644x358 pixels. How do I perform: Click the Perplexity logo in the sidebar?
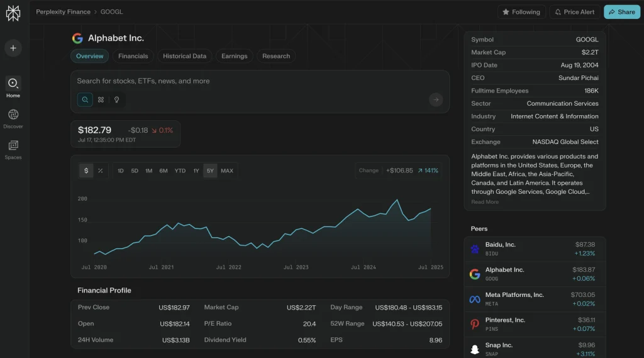point(13,13)
